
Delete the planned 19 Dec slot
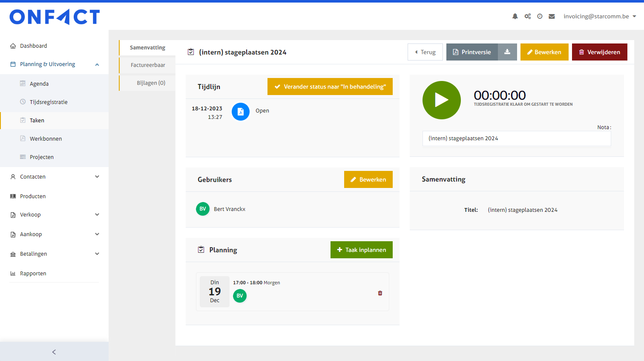tap(380, 293)
